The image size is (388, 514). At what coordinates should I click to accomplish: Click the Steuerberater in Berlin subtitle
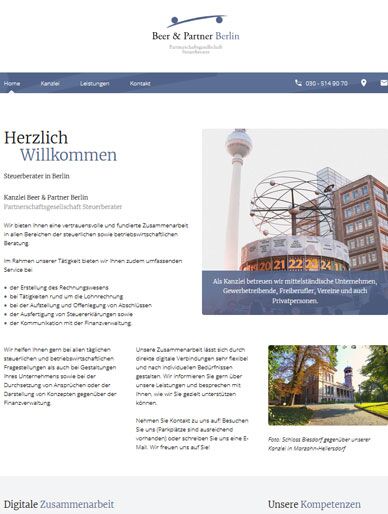click(x=37, y=176)
